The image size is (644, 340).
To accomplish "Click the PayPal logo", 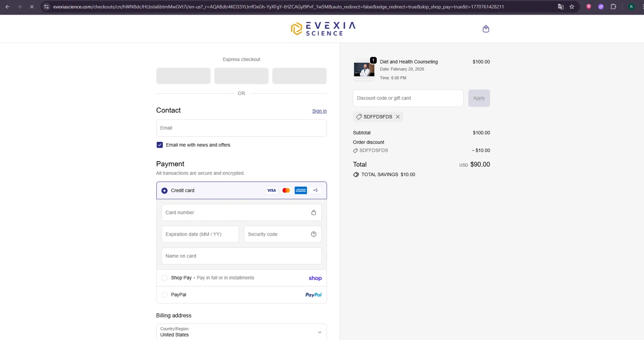I will [313, 295].
